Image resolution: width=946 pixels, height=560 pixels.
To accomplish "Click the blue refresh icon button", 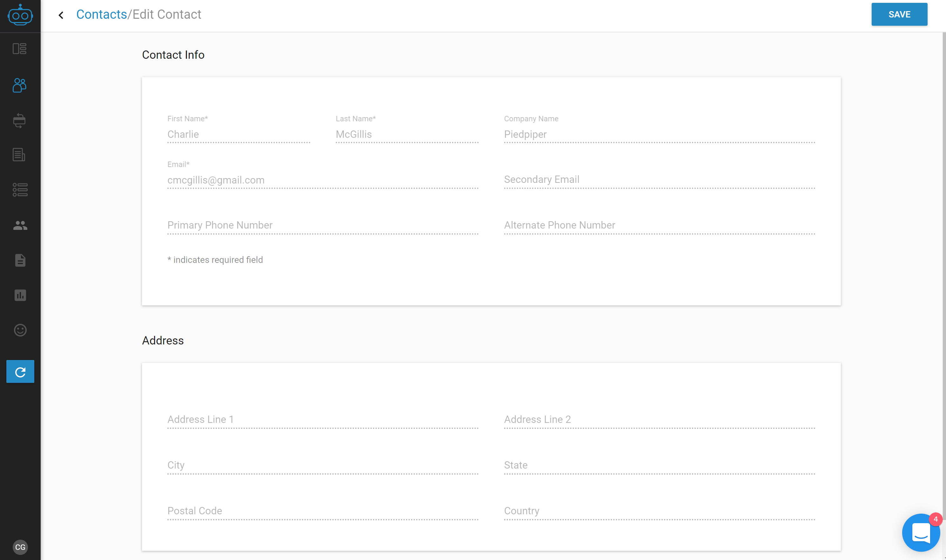I will (x=20, y=372).
